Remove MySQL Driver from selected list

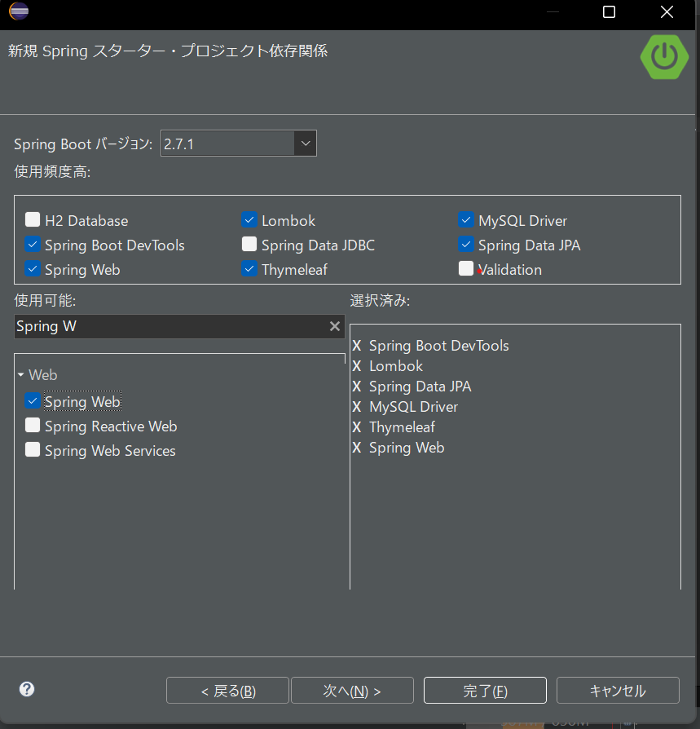point(356,407)
